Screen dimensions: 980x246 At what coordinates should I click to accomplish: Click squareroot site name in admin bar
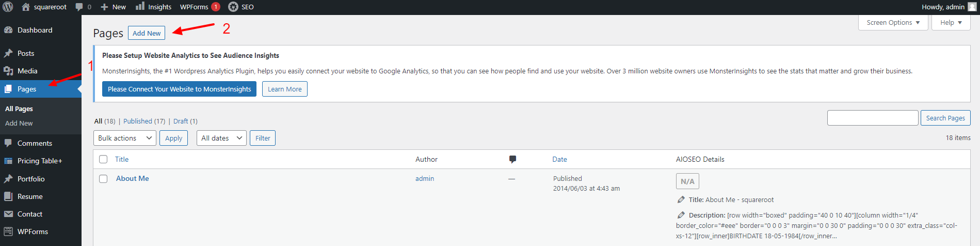point(50,7)
